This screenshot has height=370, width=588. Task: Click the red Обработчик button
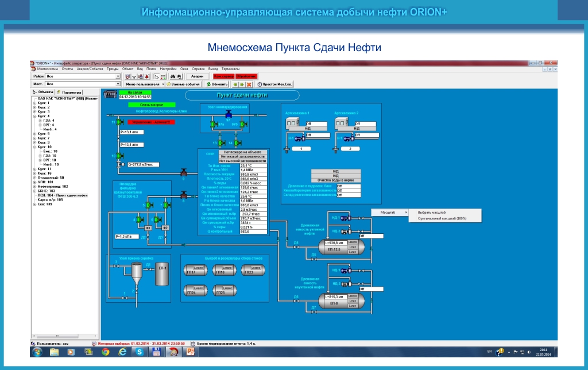pyautogui.click(x=246, y=76)
